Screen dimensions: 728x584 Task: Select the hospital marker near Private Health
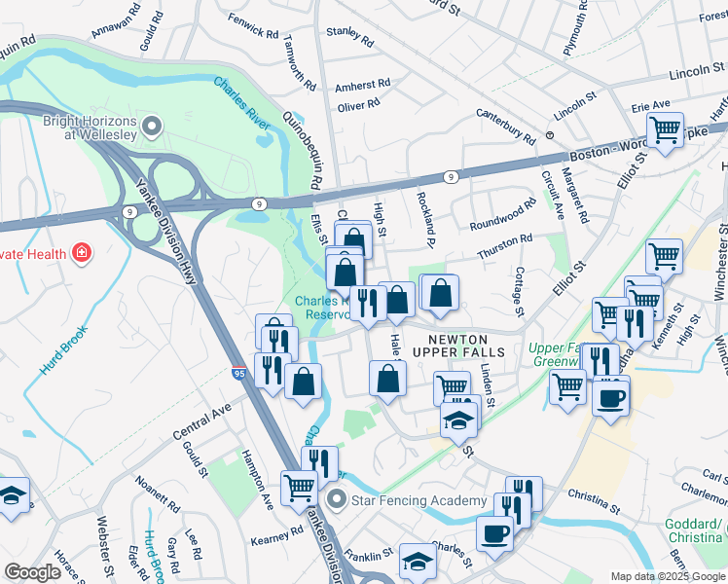82,253
